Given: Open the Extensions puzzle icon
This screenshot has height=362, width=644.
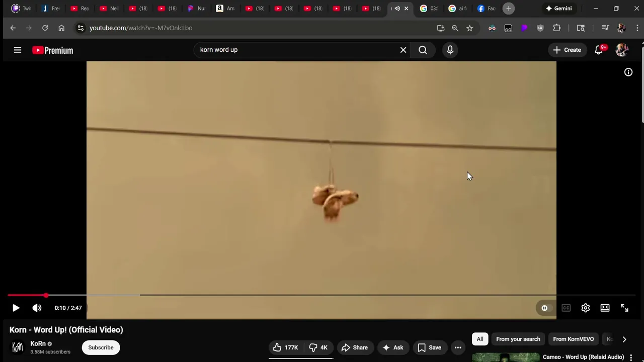Looking at the screenshot, I should (556, 28).
